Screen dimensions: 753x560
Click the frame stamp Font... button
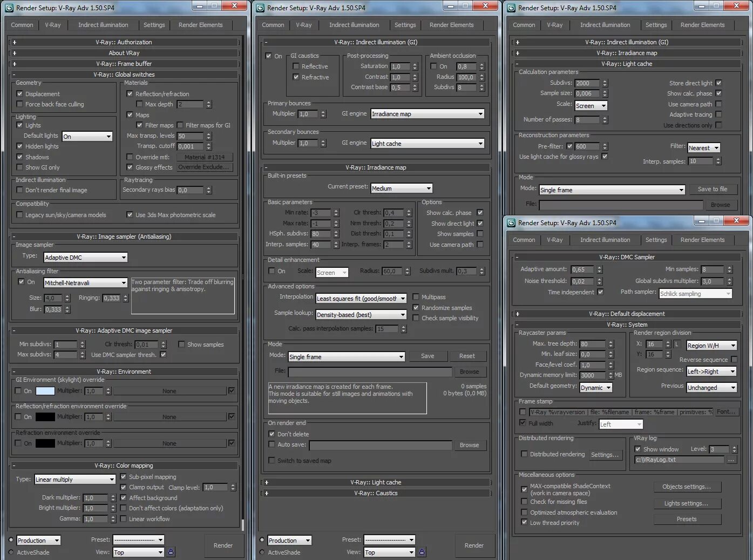(x=726, y=411)
